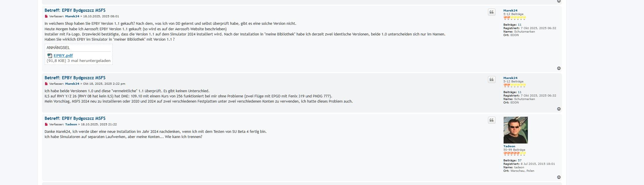Open Marek24 profile name beside the 2:22 pm post

tap(510, 78)
